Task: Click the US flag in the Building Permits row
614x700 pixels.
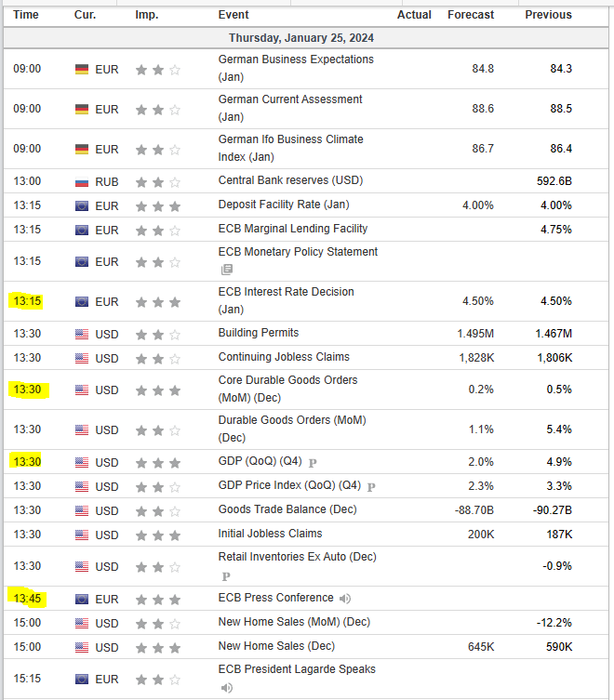Action: point(82,334)
